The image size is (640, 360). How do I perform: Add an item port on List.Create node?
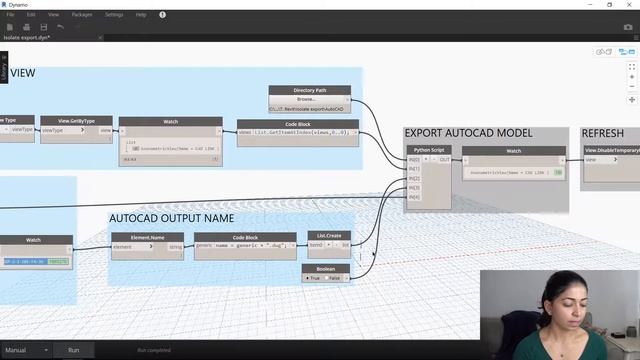tap(329, 245)
